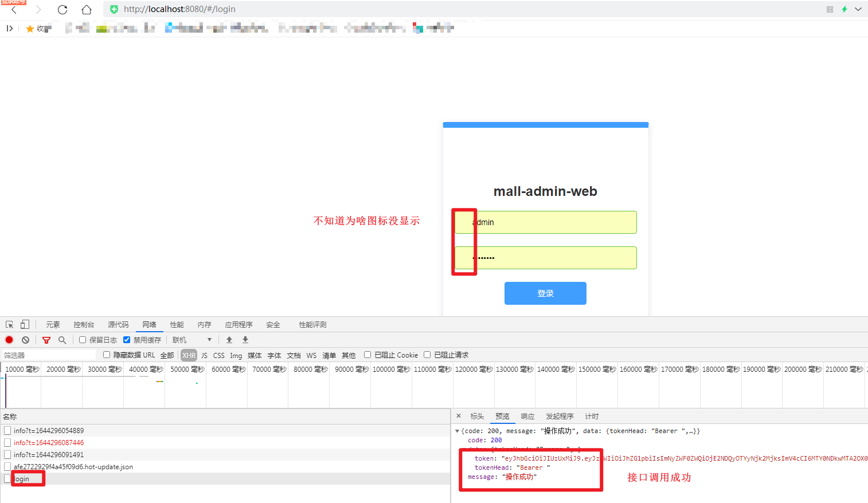Check the 隐藏数据 URL checkbox

pos(106,355)
